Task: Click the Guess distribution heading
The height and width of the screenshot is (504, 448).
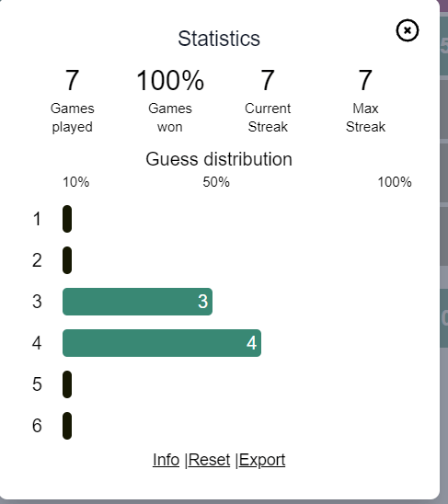Action: (219, 159)
